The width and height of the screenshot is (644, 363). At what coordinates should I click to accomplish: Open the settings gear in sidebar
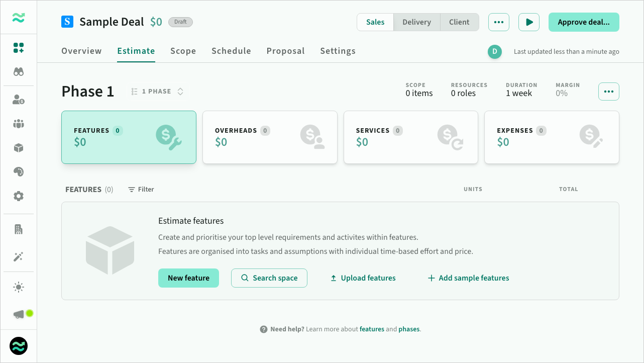tap(19, 196)
